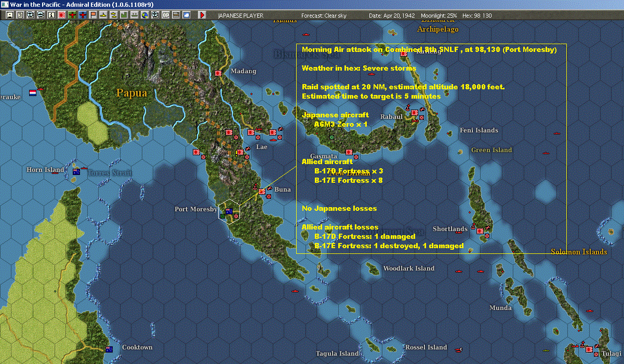Click the ships in port toolbar icon
The width and height of the screenshot is (624, 364).
134,15
